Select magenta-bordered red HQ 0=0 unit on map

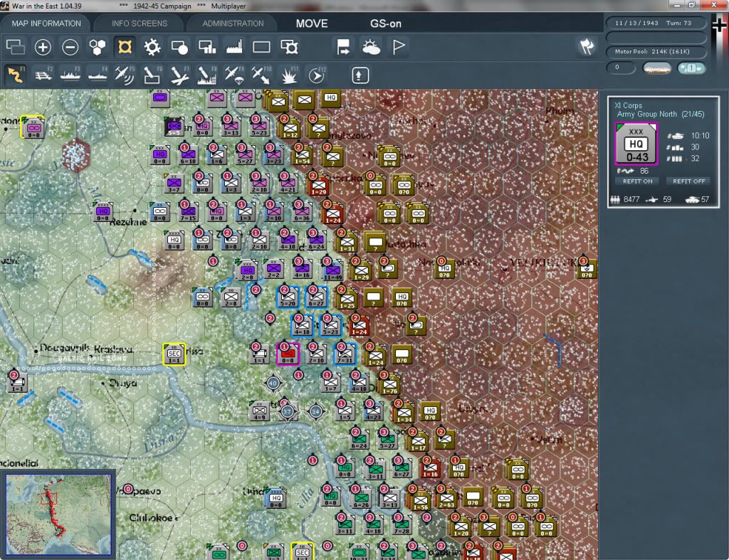(288, 354)
